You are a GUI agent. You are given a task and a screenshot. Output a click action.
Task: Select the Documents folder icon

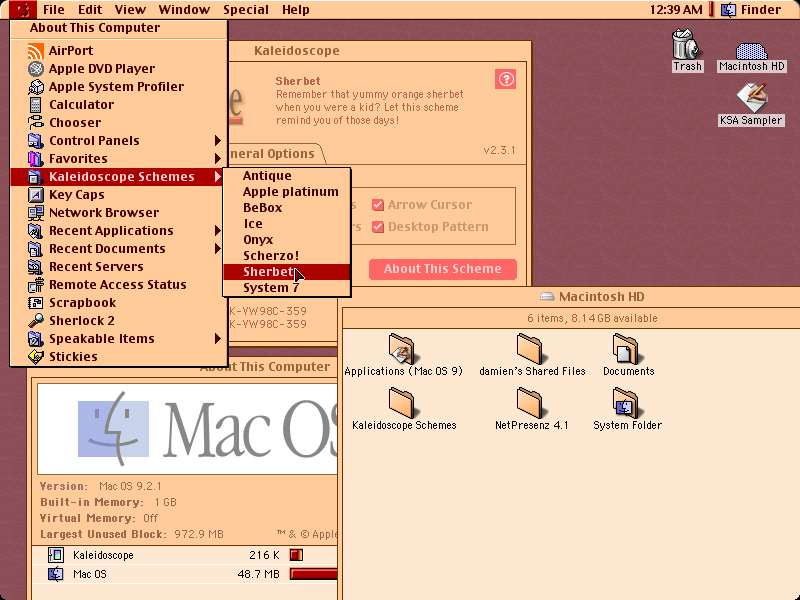626,348
